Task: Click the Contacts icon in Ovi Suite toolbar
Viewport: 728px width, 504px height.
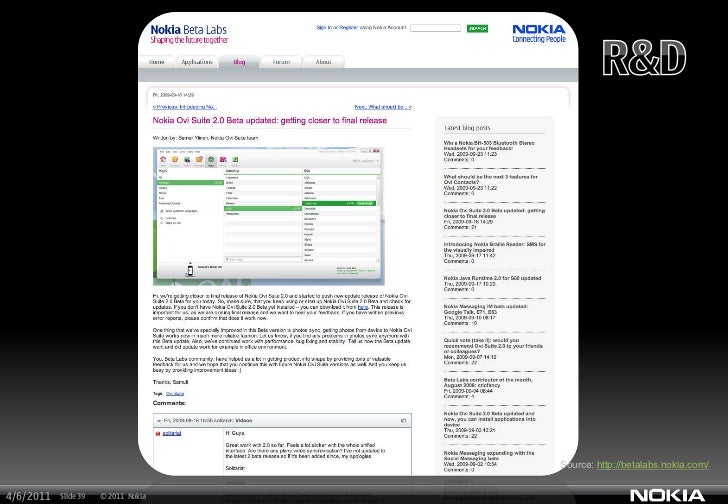Action: tap(175, 160)
